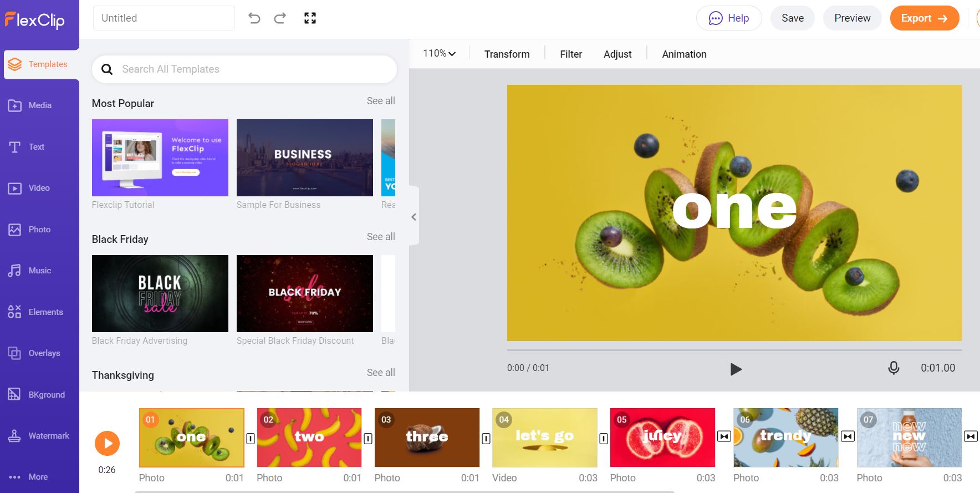Screen dimensions: 980x493
Task: Toggle fullscreen with the expand icon
Action: click(x=310, y=18)
